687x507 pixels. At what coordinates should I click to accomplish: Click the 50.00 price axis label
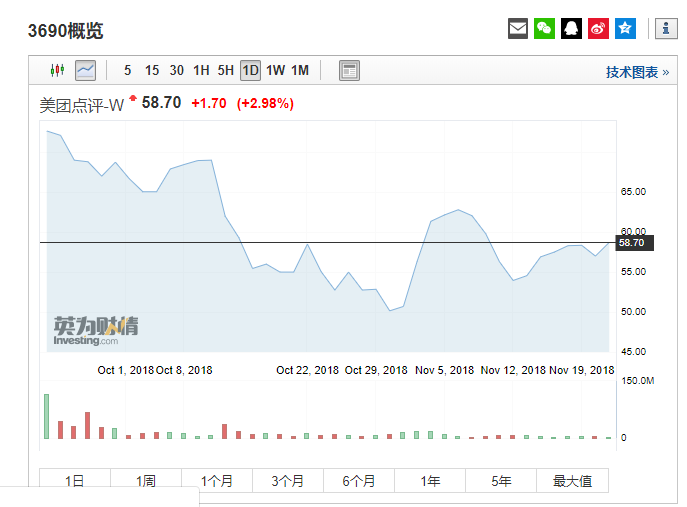[x=633, y=312]
